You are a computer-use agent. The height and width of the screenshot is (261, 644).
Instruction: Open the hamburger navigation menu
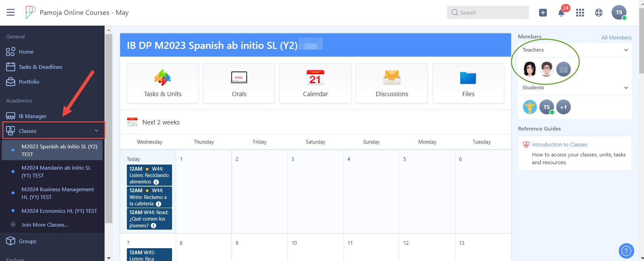tap(10, 12)
